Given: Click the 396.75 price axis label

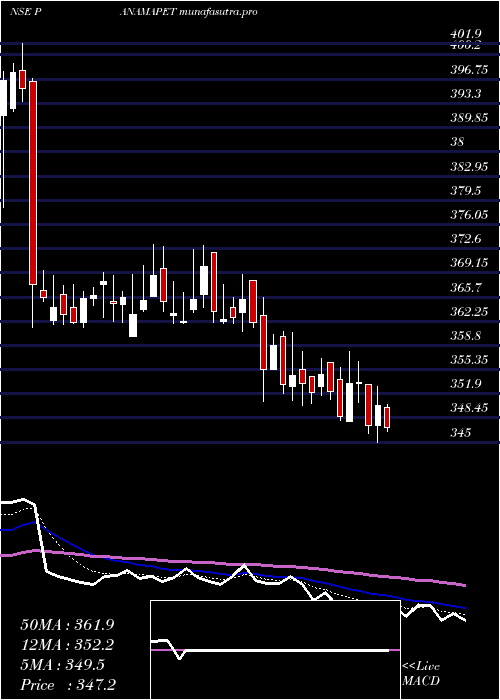Looking at the screenshot, I should (x=468, y=71).
